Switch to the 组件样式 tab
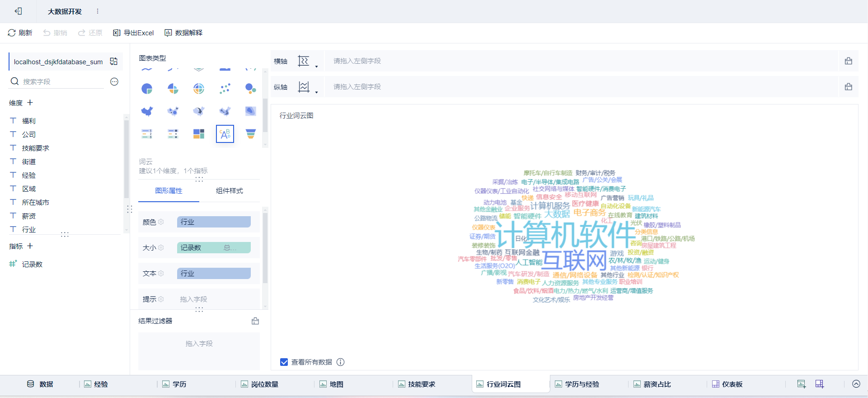Image resolution: width=868 pixels, height=398 pixels. (x=230, y=191)
